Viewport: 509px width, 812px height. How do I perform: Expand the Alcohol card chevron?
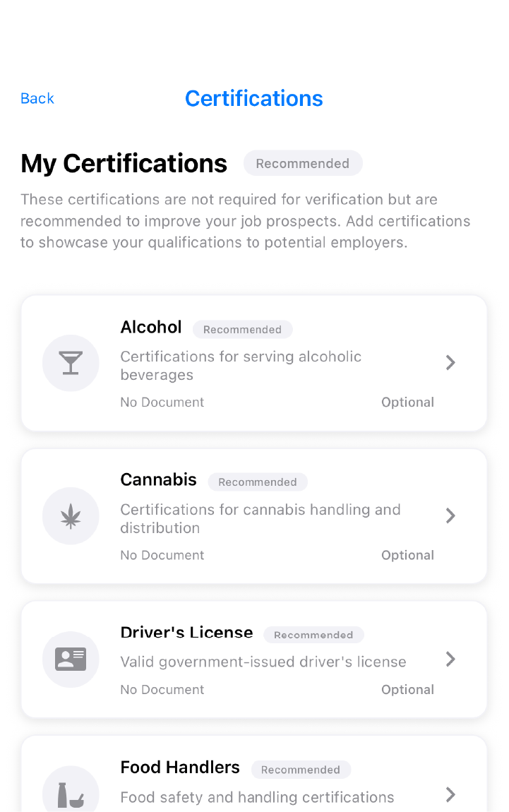pyautogui.click(x=450, y=363)
